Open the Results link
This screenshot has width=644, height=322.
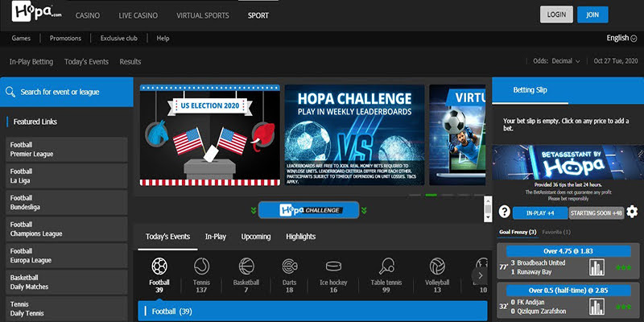[x=130, y=62]
